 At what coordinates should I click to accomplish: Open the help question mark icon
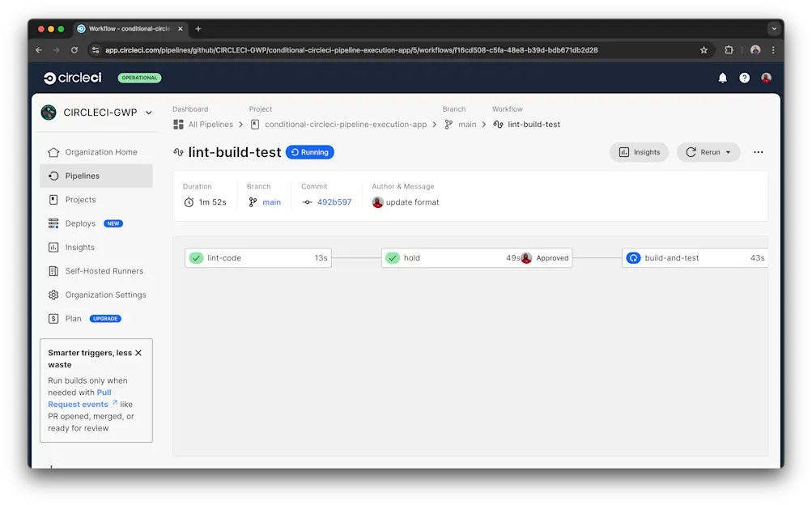tap(744, 78)
